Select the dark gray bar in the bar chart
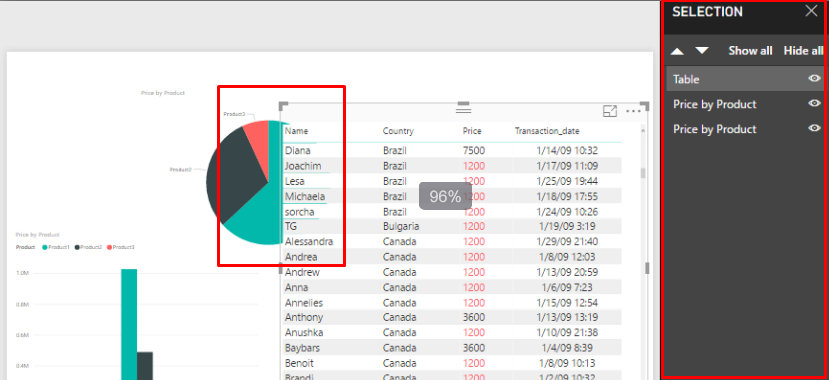This screenshot has width=829, height=380. pyautogui.click(x=145, y=366)
